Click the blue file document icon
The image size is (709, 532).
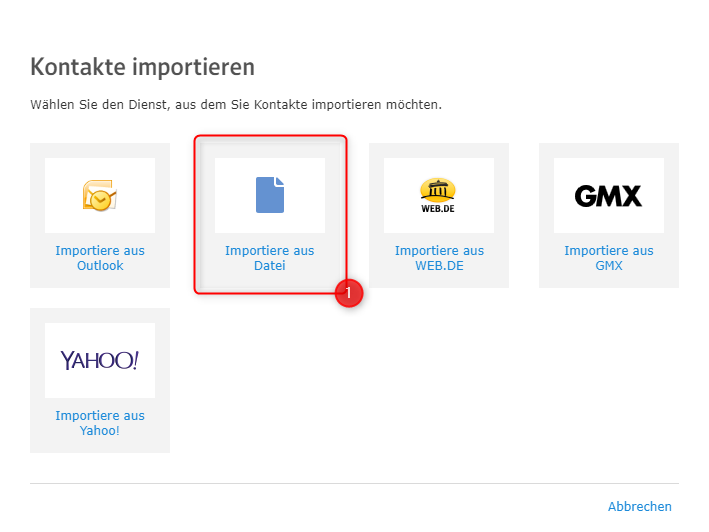(x=269, y=195)
